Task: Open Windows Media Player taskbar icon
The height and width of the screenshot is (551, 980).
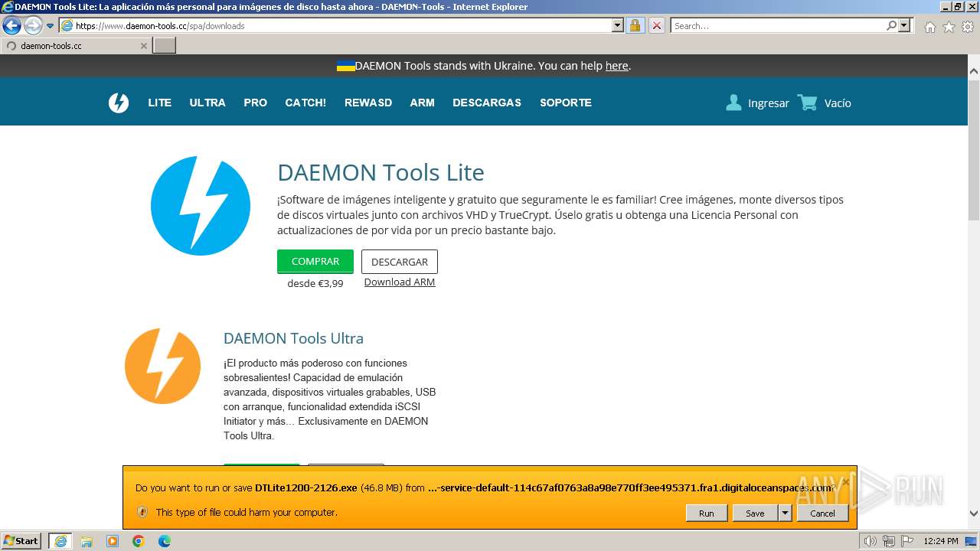Action: click(x=113, y=541)
